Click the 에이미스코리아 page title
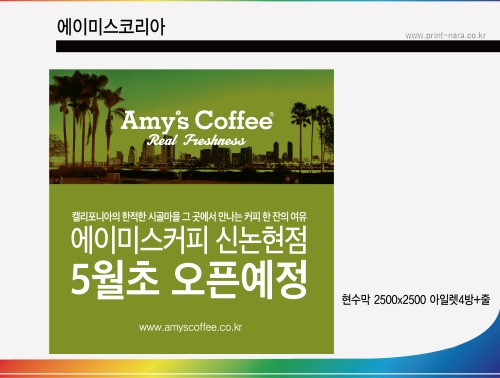This screenshot has width=500, height=378. 111,27
